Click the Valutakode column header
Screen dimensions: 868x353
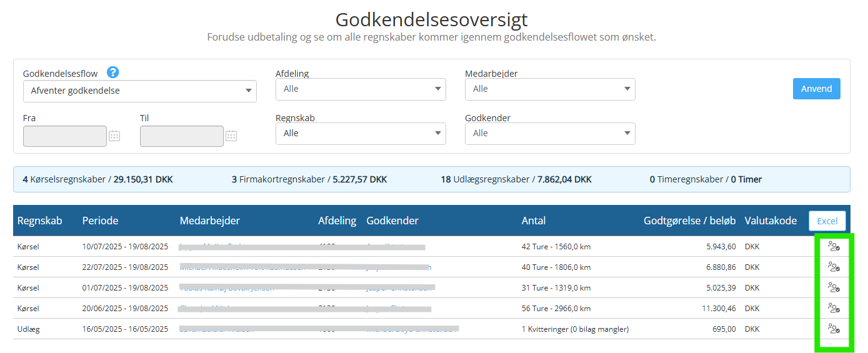[771, 221]
